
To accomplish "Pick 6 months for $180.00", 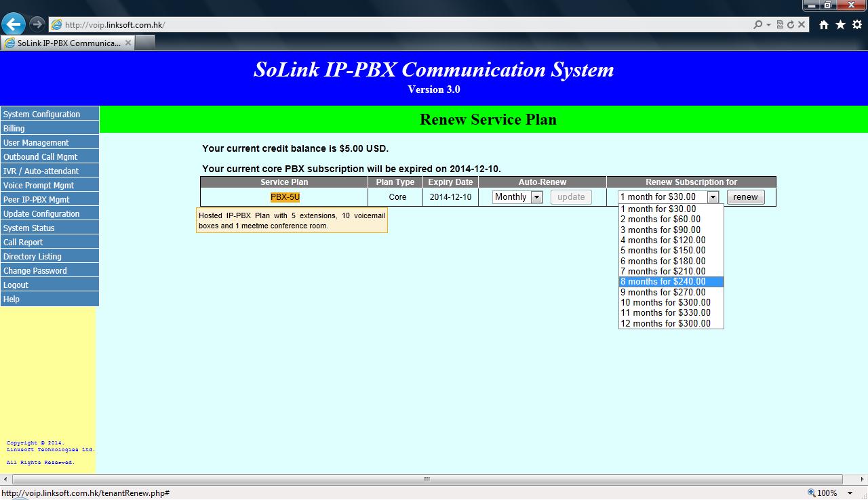I will point(671,261).
